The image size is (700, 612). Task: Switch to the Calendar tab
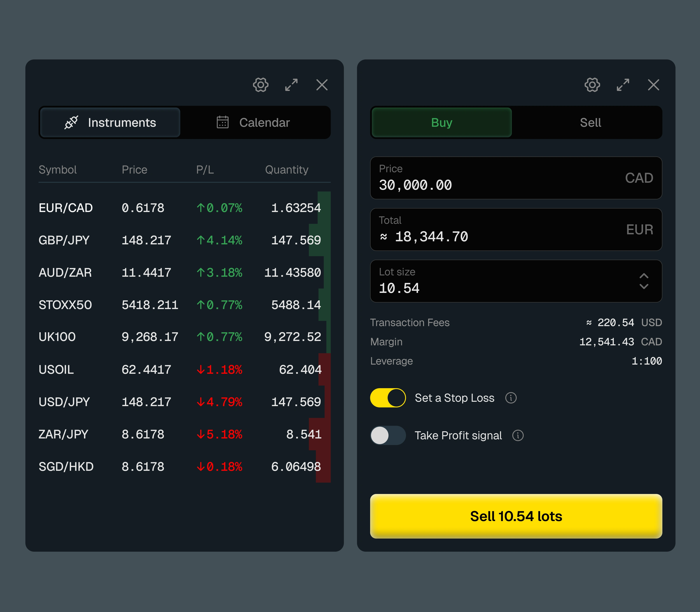coord(255,123)
